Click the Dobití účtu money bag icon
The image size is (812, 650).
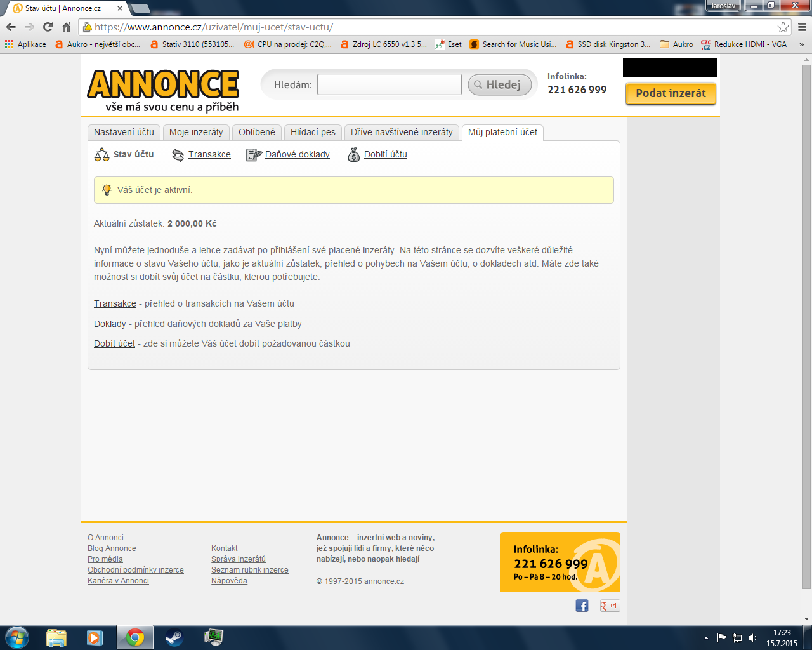coord(354,155)
